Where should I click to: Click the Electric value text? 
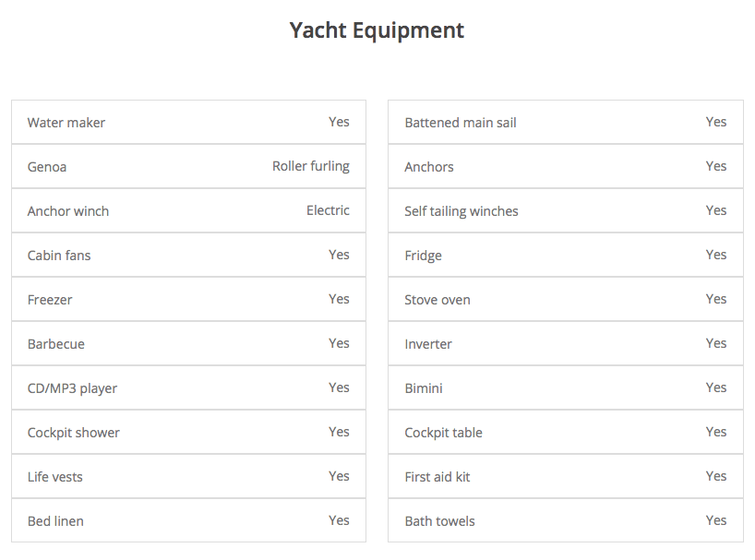pyautogui.click(x=328, y=210)
